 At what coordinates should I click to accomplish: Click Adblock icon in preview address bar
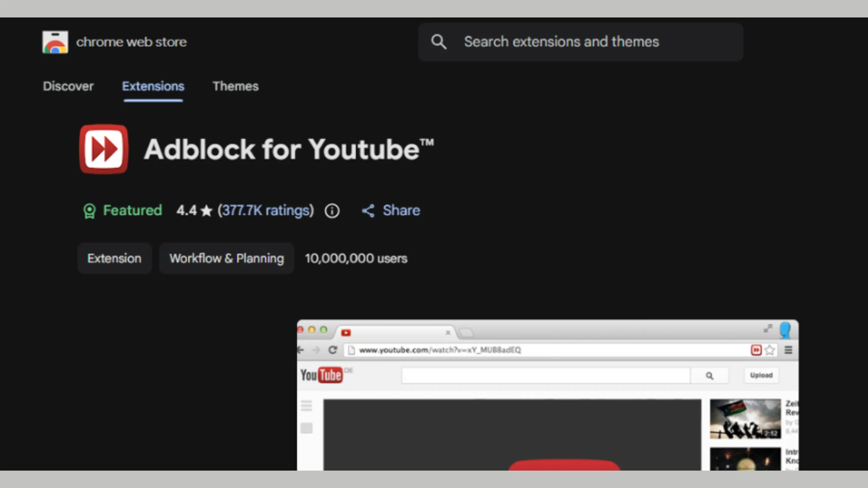(756, 350)
